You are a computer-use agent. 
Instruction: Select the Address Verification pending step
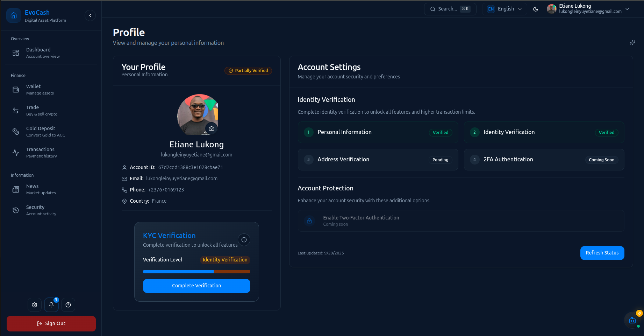point(378,159)
